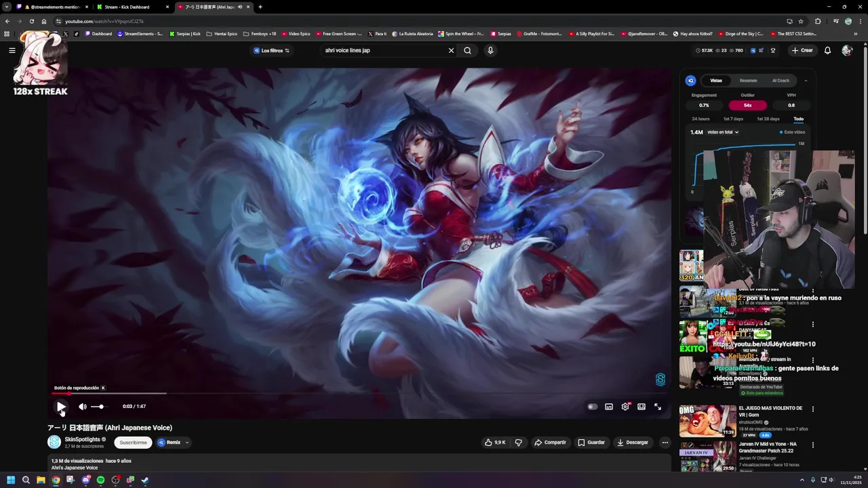Open the SkinSpotlights channel name link
Image resolution: width=868 pixels, height=488 pixels.
coord(82,439)
